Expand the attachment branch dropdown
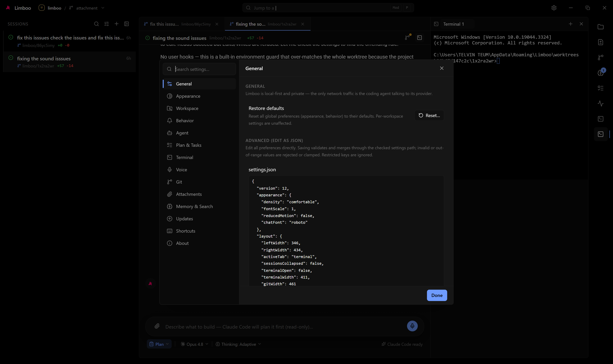The height and width of the screenshot is (364, 613). click(87, 8)
